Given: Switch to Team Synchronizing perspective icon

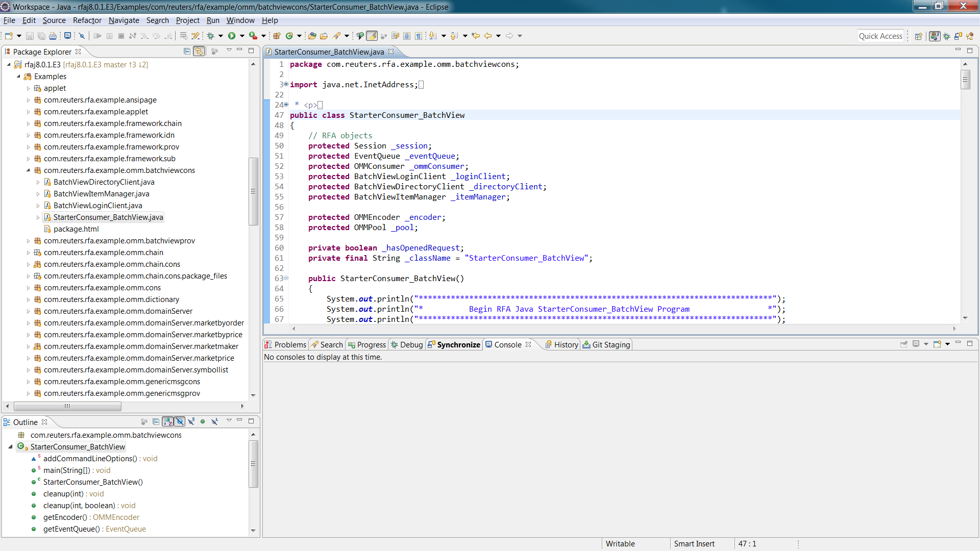Looking at the screenshot, I should [958, 36].
